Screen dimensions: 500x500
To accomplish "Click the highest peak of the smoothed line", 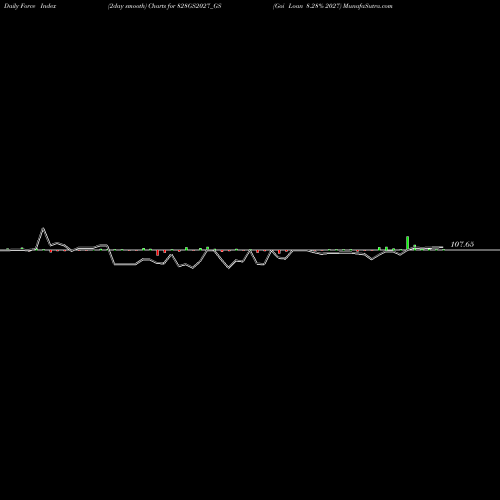I will pos(43,229).
